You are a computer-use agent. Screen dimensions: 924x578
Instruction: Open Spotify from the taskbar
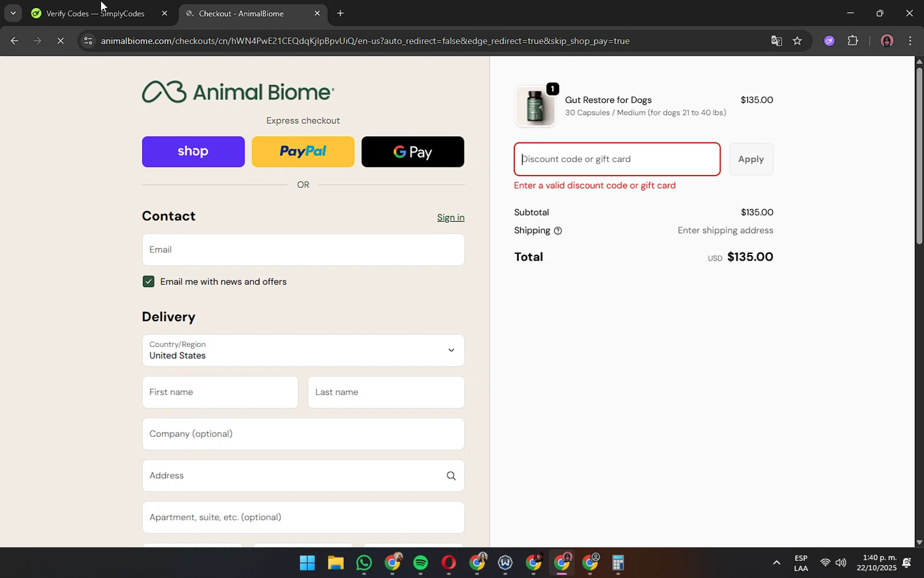click(421, 563)
